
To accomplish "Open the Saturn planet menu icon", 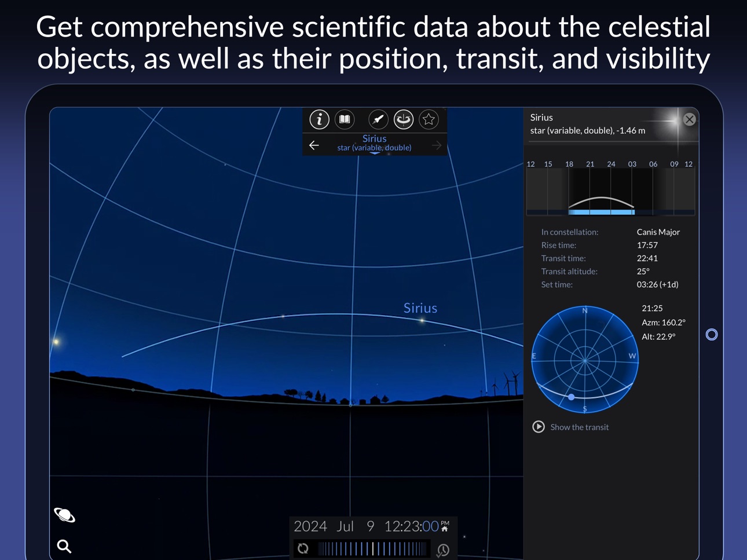I will pos(64,515).
